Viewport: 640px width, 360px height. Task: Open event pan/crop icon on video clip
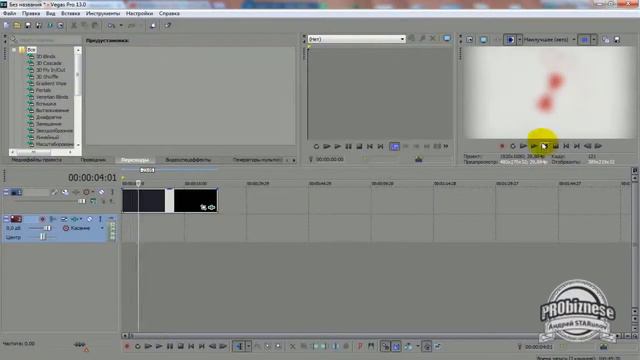(203, 207)
